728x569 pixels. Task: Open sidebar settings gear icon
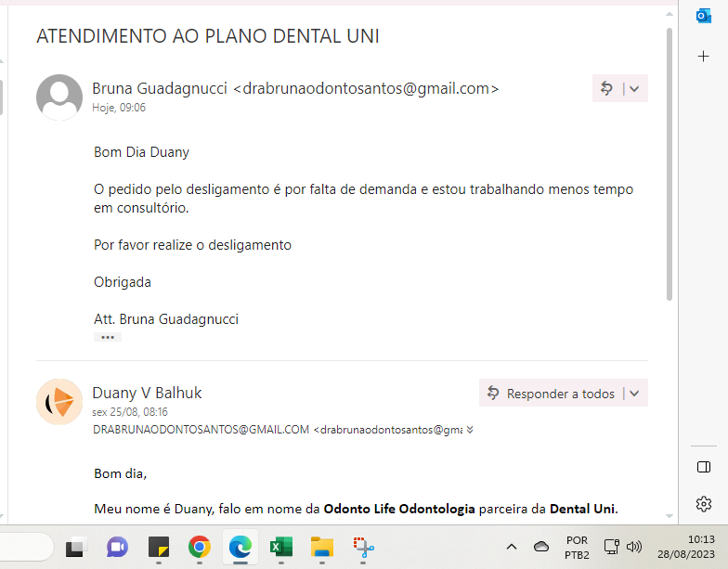tap(703, 504)
